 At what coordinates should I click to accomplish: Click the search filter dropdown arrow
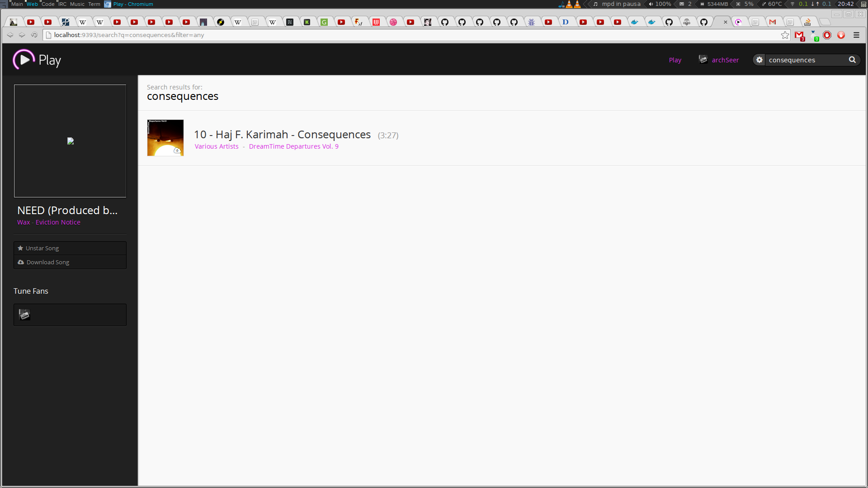click(759, 60)
